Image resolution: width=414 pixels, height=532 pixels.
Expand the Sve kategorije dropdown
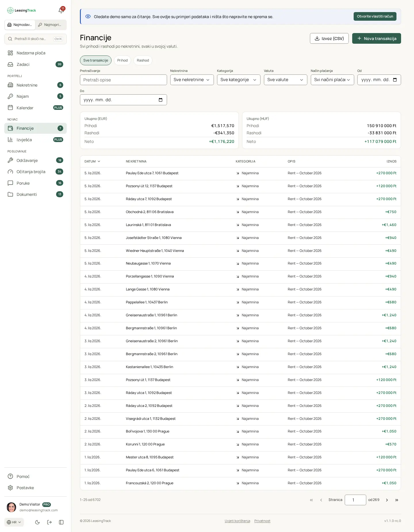coord(239,80)
